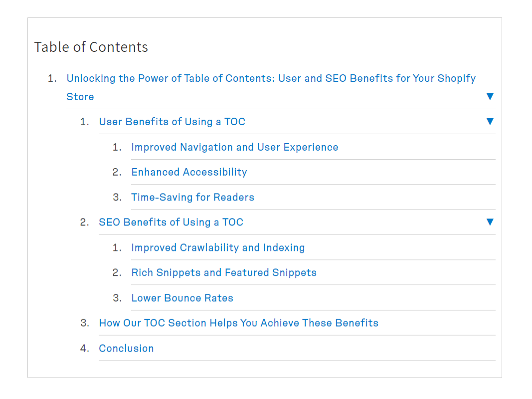Collapse SEO Benefits of Using a TOC arrow
The width and height of the screenshot is (532, 399).
(490, 222)
